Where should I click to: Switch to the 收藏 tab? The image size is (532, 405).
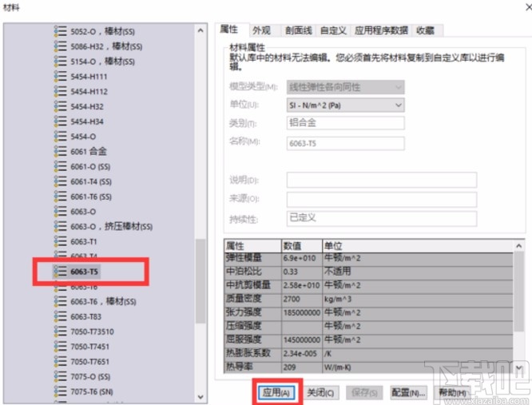click(426, 30)
